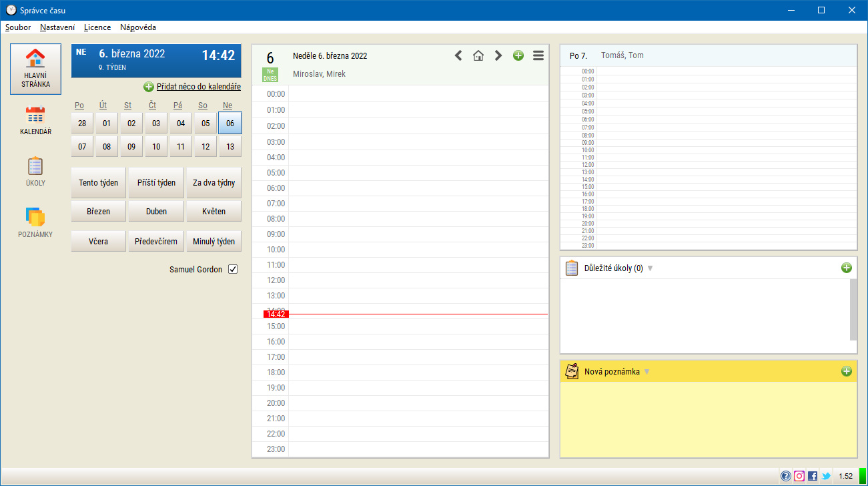
Task: Uncheck the Samuel Gordon checkbox
Action: pyautogui.click(x=233, y=269)
